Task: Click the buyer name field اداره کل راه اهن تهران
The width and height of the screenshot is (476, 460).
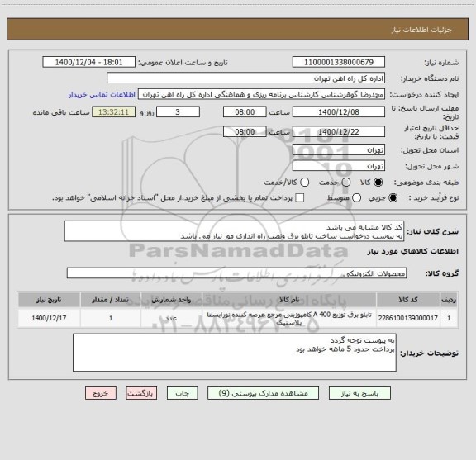Action: click(x=245, y=78)
